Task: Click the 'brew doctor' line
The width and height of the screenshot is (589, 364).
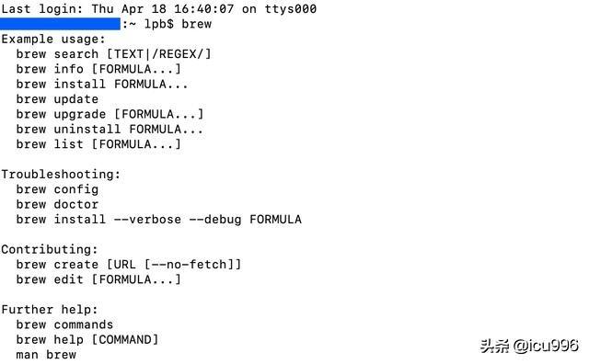Action: click(57, 204)
